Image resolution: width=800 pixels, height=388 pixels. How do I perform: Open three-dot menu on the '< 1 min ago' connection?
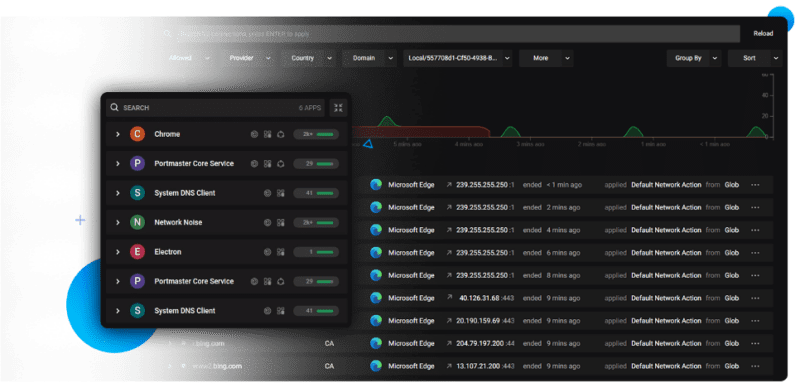[755, 185]
